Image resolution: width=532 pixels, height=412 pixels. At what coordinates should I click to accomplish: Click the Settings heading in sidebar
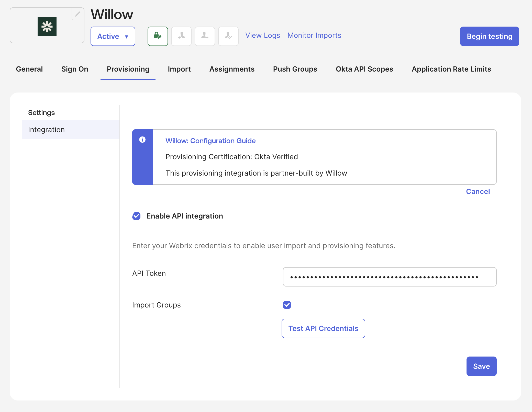coord(41,112)
